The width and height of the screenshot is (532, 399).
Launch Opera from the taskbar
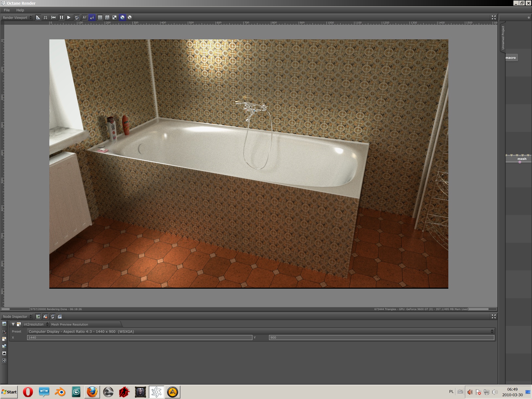(28, 392)
